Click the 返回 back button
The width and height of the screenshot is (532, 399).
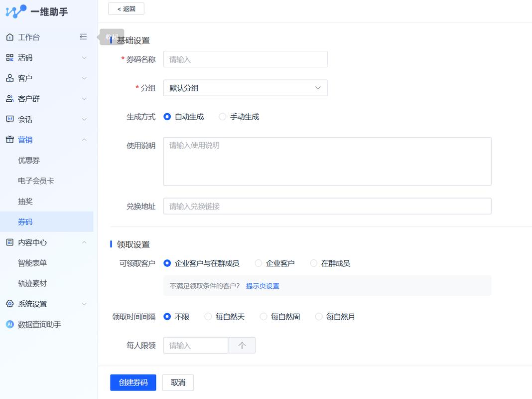pyautogui.click(x=126, y=9)
